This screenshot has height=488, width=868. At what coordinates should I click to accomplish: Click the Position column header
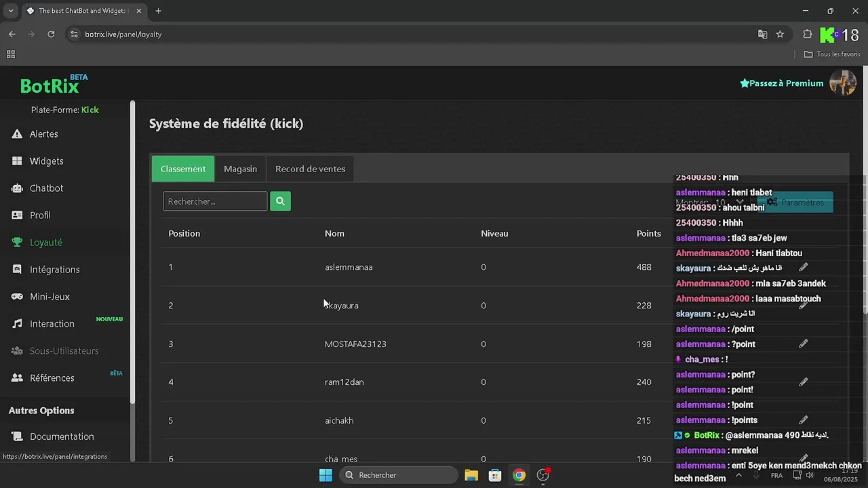point(184,233)
